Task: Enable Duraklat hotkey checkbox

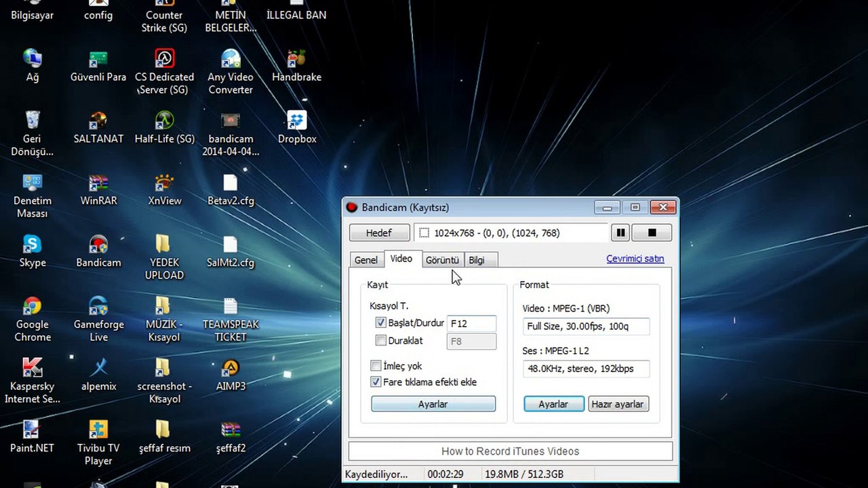Action: [380, 341]
